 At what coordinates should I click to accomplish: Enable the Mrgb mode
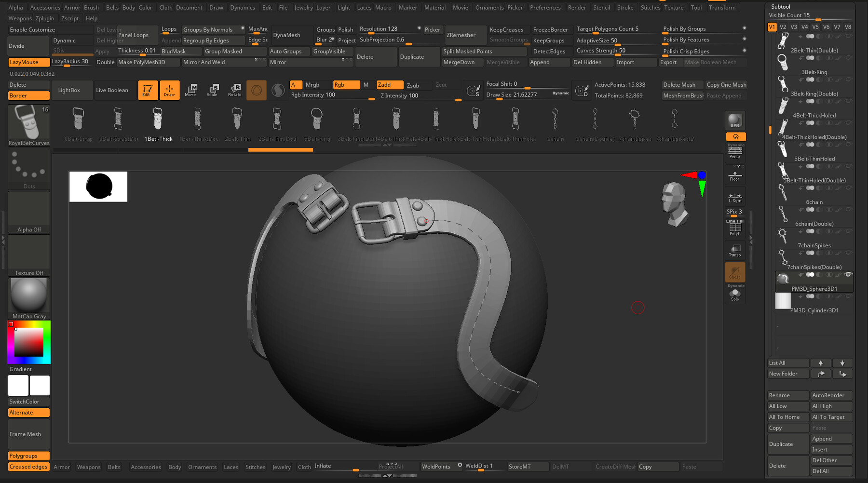[x=312, y=85]
